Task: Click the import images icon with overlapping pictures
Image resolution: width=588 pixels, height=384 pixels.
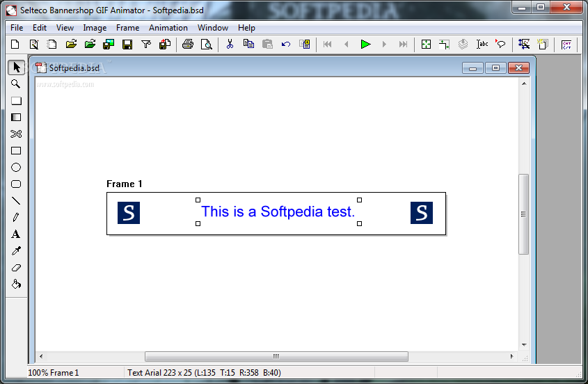Action: point(109,45)
